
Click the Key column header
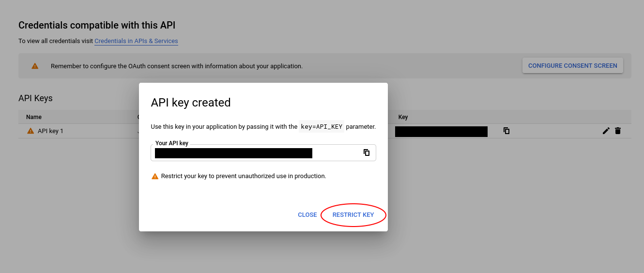coord(403,117)
